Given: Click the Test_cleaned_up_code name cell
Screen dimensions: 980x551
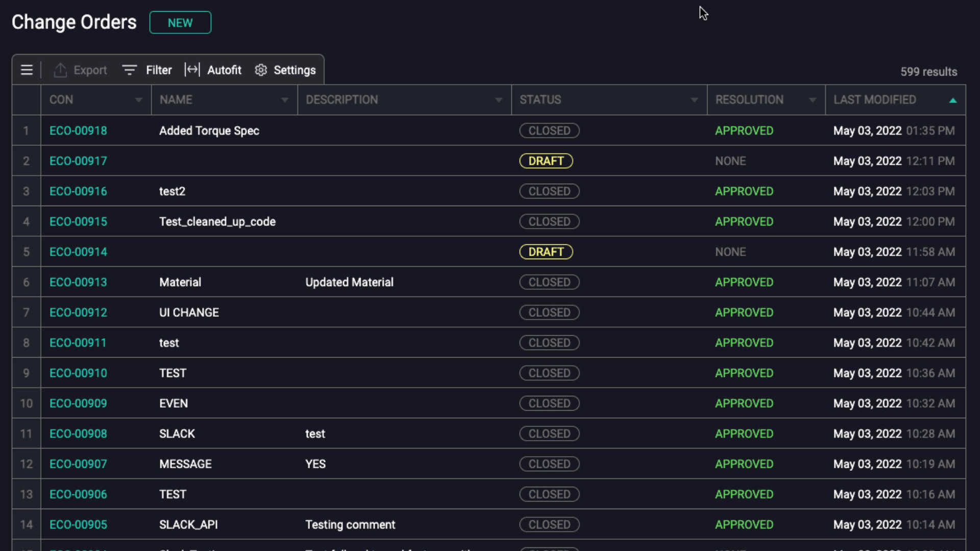Looking at the screenshot, I should 217,221.
